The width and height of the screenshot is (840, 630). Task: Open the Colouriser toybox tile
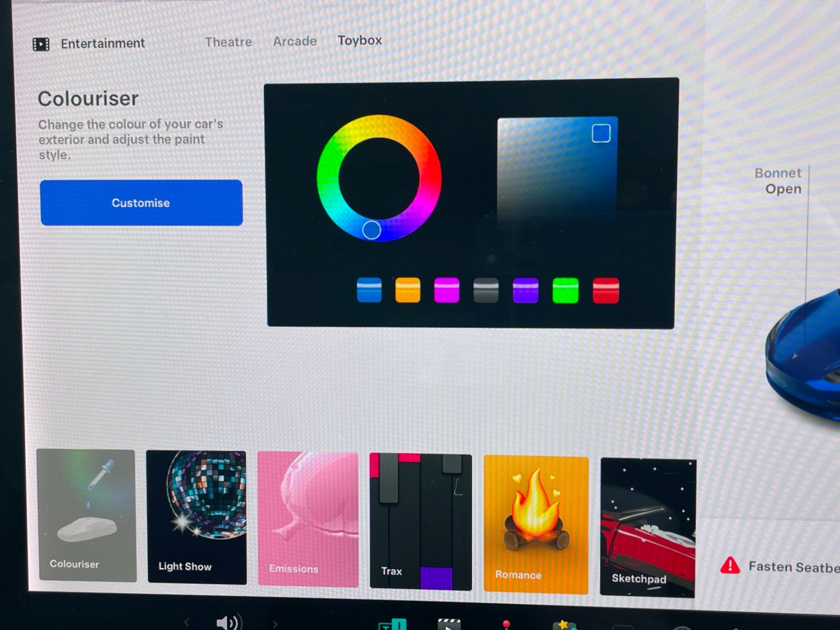click(87, 515)
